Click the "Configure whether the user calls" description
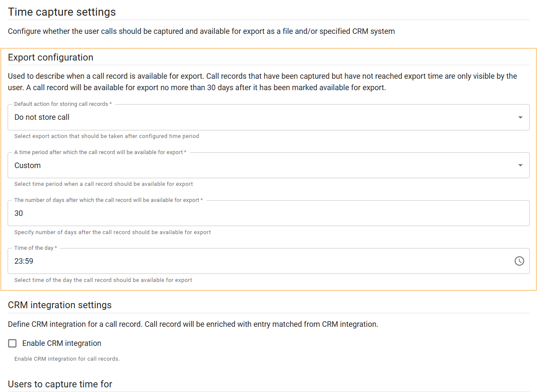 coord(201,31)
